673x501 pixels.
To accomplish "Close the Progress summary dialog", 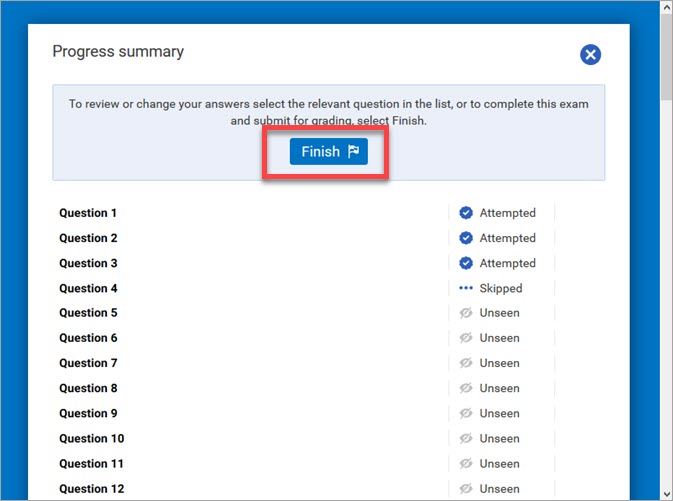I will point(590,55).
